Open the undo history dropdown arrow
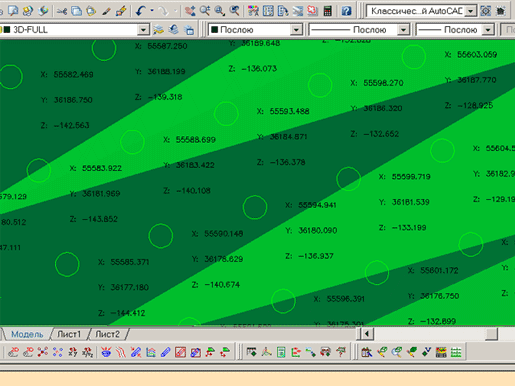The height and width of the screenshot is (386, 515). pos(152,11)
